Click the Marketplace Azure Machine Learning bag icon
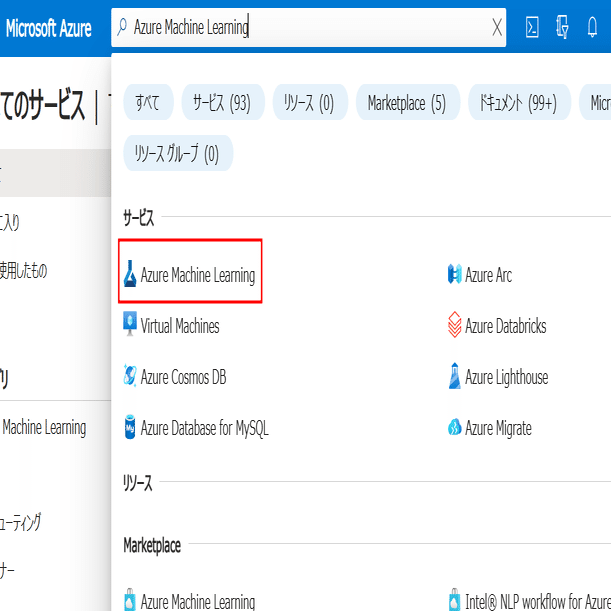The height and width of the screenshot is (611, 611). coord(130,600)
